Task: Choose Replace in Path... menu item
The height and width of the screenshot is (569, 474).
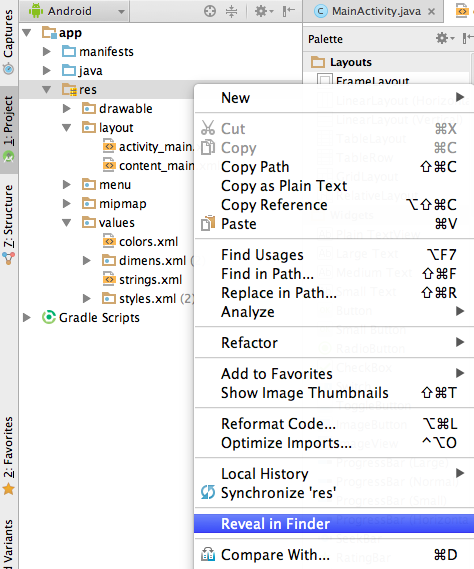Action: (334, 293)
